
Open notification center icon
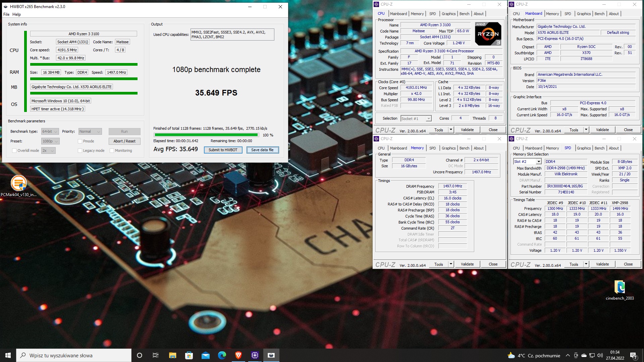coord(633,356)
